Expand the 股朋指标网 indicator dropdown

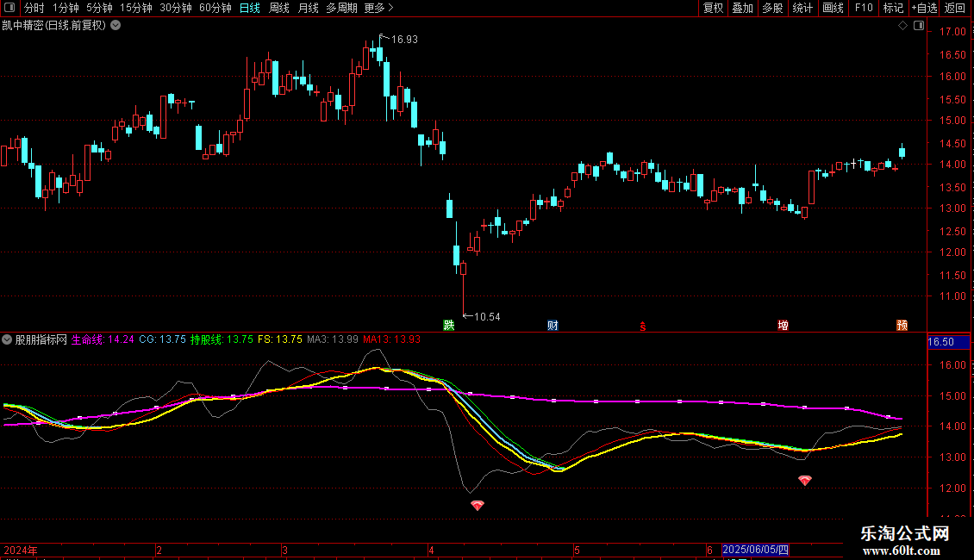click(7, 339)
